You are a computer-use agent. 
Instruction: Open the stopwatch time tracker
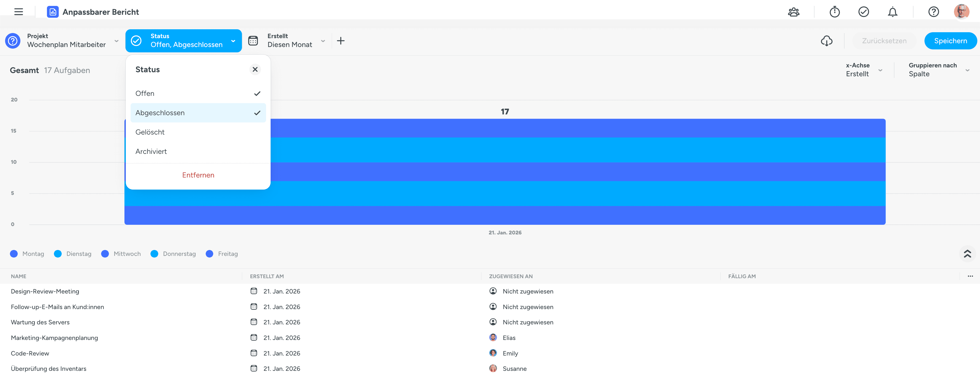coord(834,12)
